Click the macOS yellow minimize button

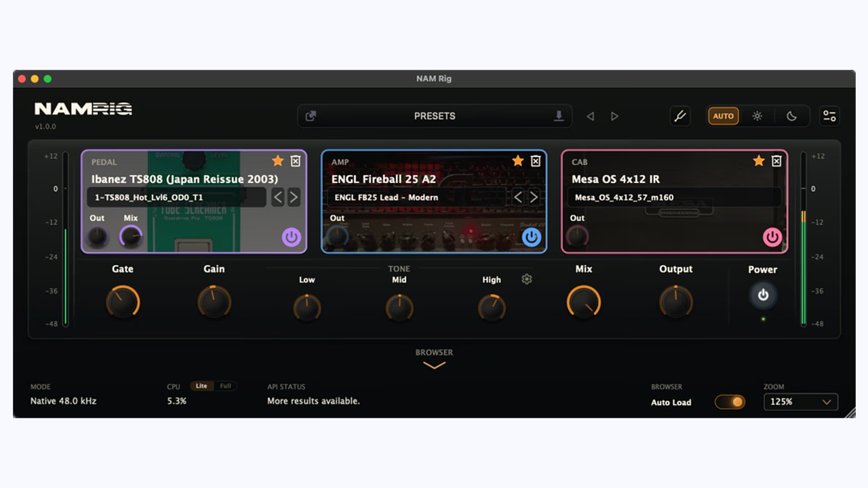click(x=35, y=79)
